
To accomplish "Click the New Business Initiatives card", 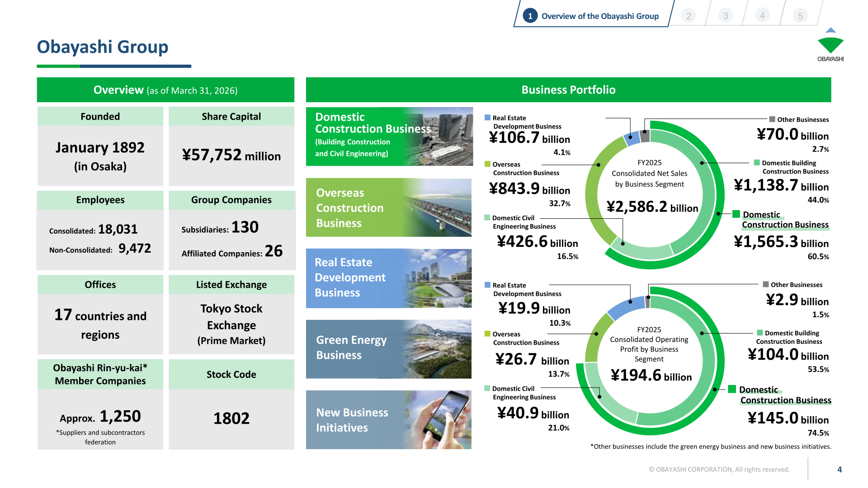I will pyautogui.click(x=389, y=420).
